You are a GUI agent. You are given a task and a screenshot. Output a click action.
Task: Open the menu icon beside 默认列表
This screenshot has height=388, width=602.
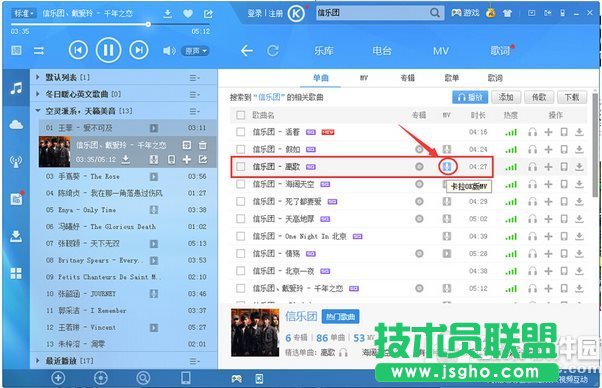point(194,78)
